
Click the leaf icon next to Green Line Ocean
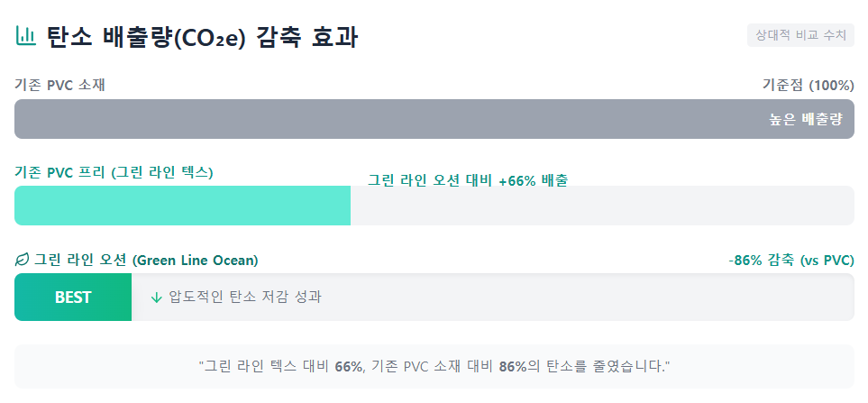click(x=23, y=261)
